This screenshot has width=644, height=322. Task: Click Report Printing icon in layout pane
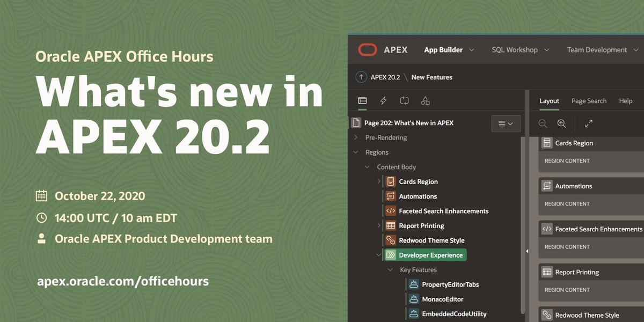[547, 272]
